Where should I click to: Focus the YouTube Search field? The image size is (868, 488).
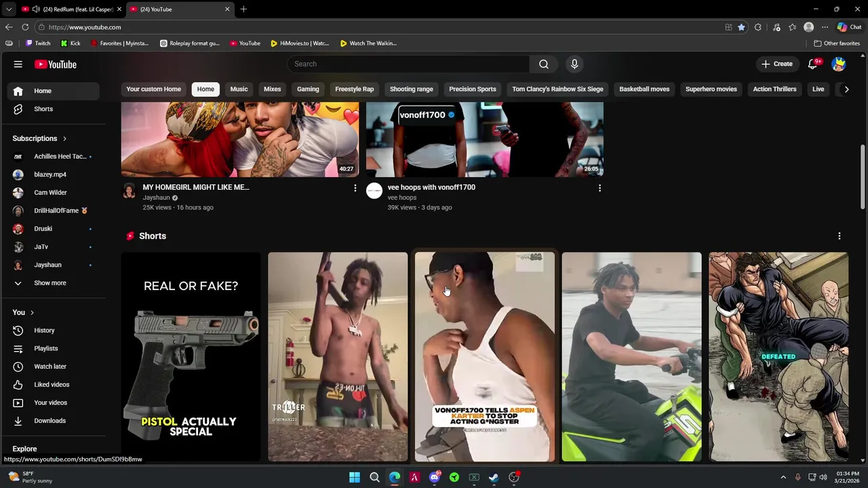point(408,64)
